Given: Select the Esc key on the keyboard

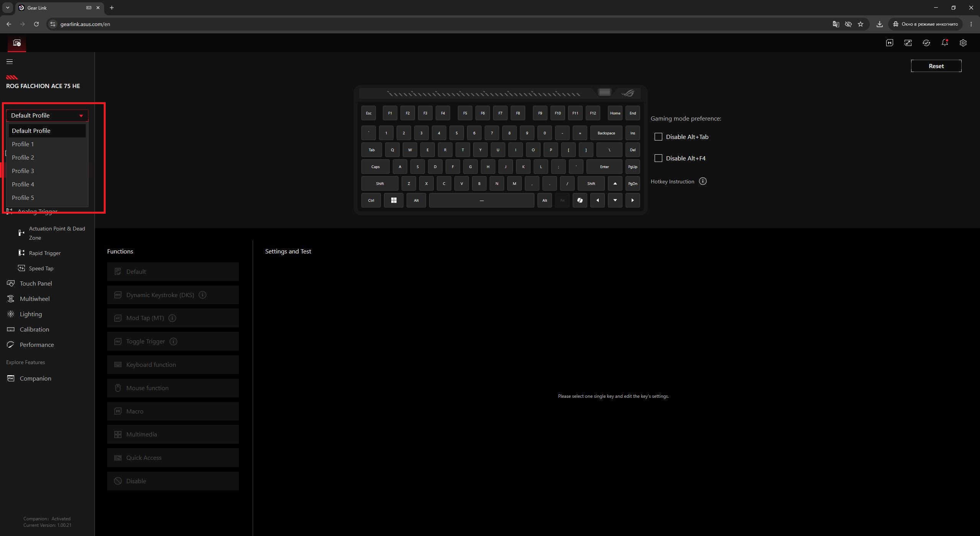Looking at the screenshot, I should click(369, 113).
